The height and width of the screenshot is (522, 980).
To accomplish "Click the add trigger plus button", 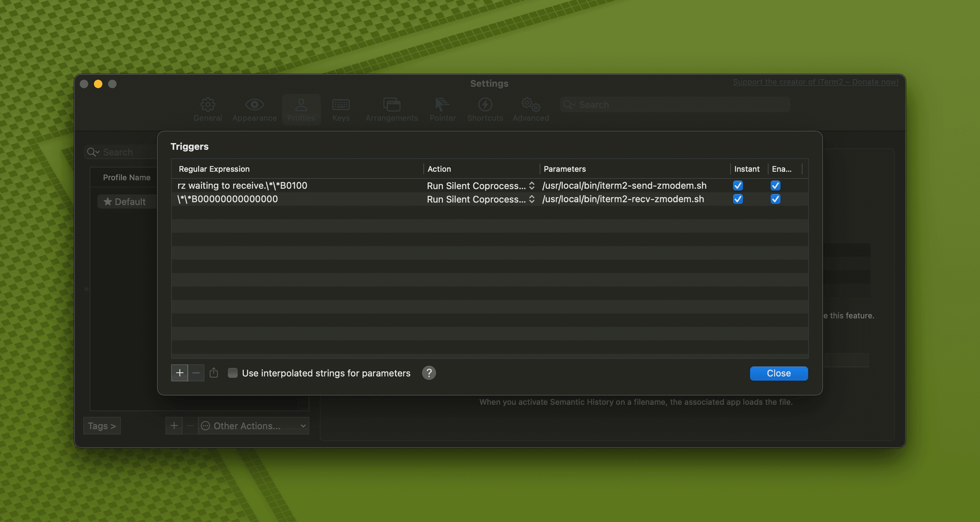I will point(180,373).
